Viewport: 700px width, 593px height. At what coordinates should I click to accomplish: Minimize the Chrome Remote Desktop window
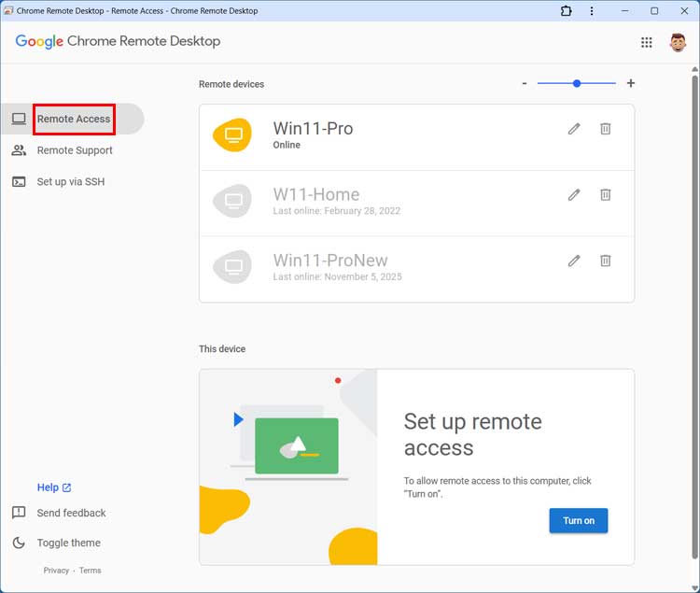click(625, 10)
